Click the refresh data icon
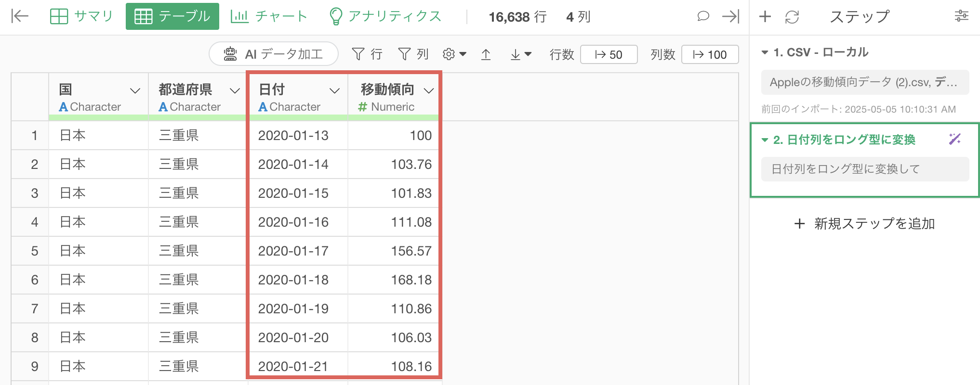Screen dimensions: 980x385 point(792,17)
